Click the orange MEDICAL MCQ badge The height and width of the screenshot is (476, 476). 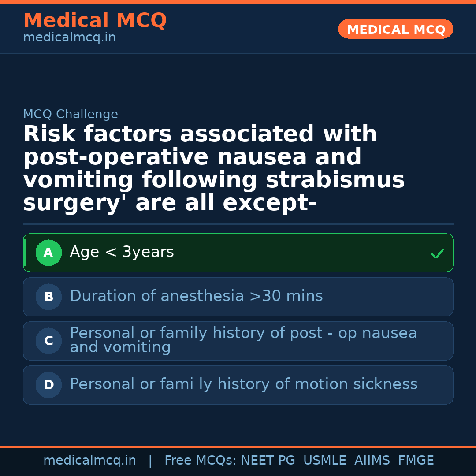click(395, 30)
